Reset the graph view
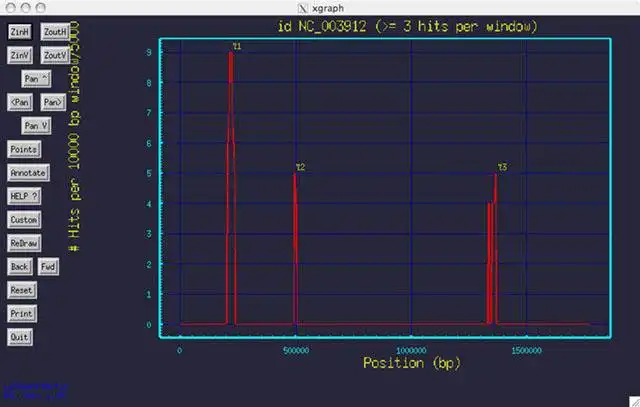Image resolution: width=640 pixels, height=407 pixels. 22,290
